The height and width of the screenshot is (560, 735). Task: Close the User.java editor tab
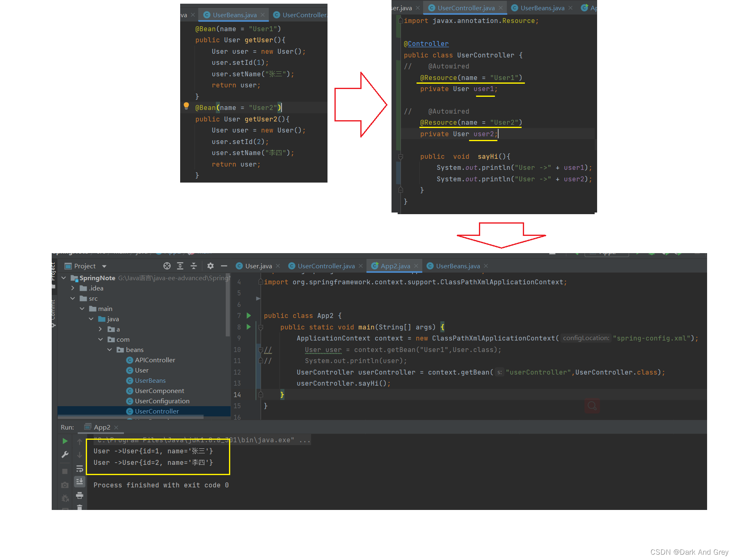click(278, 266)
